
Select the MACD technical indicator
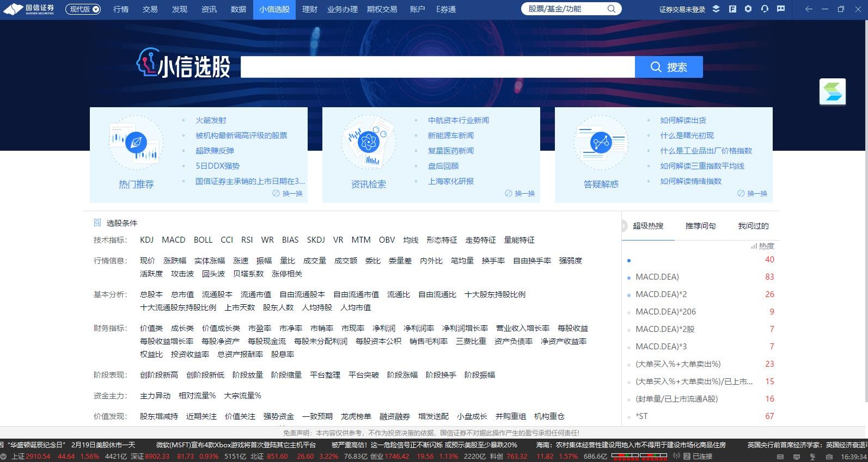point(174,240)
